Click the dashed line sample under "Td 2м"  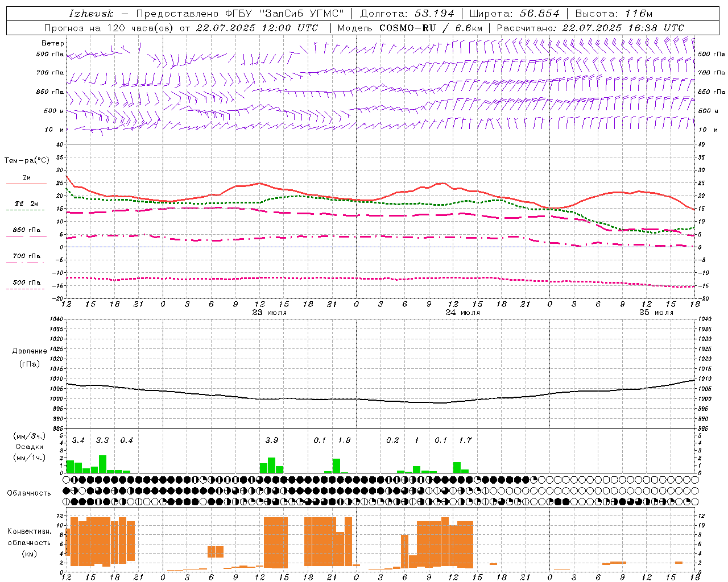click(26, 210)
